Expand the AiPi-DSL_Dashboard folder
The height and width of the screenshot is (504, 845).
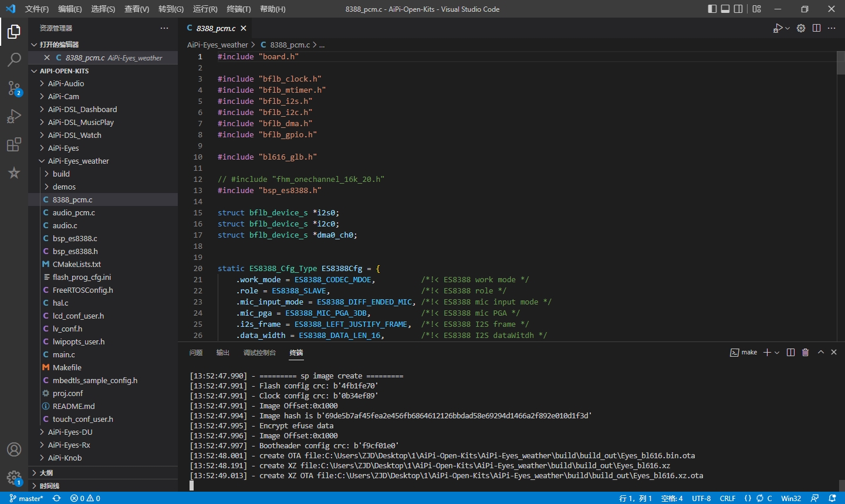tap(103, 110)
